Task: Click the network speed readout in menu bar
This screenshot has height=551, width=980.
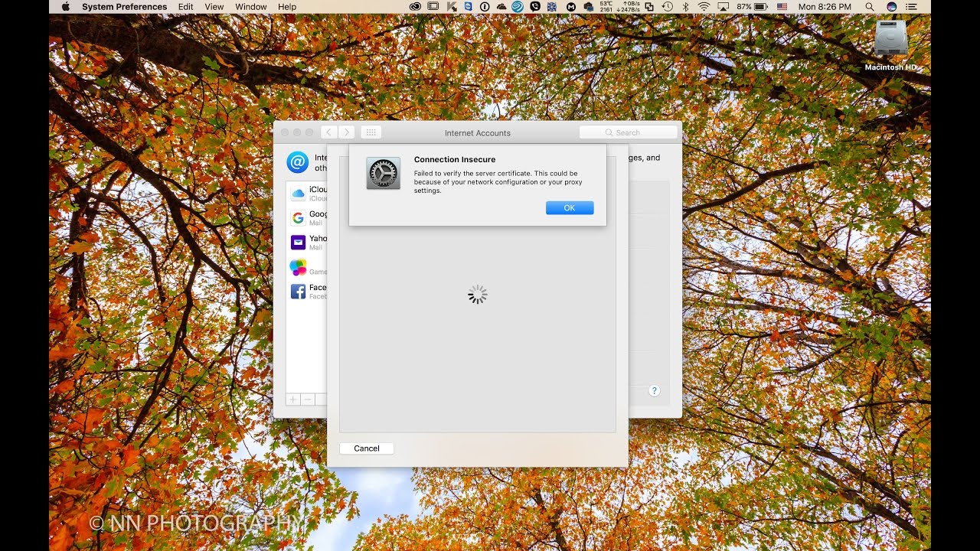Action: click(x=628, y=6)
